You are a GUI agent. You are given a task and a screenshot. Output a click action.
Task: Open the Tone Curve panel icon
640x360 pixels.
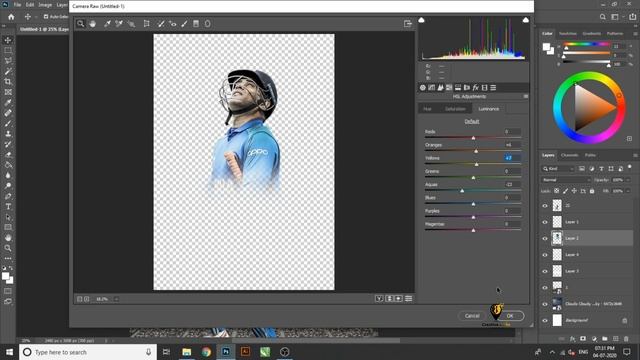click(431, 88)
